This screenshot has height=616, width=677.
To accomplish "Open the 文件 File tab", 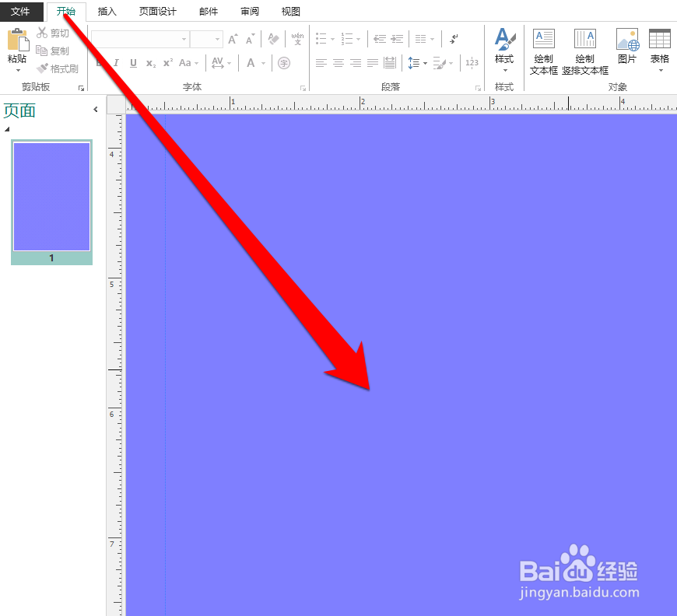I will tap(21, 11).
